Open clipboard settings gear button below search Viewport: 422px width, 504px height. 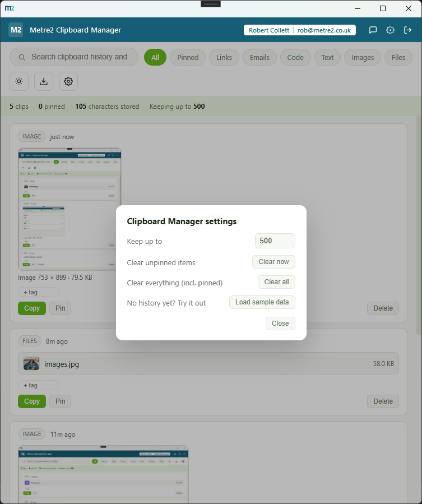pyautogui.click(x=68, y=81)
